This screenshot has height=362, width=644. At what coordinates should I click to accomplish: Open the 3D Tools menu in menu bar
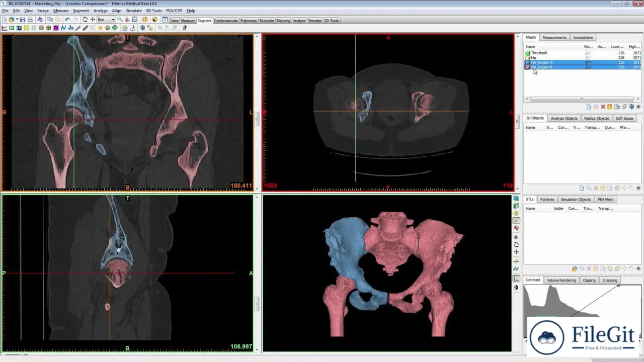pyautogui.click(x=154, y=11)
